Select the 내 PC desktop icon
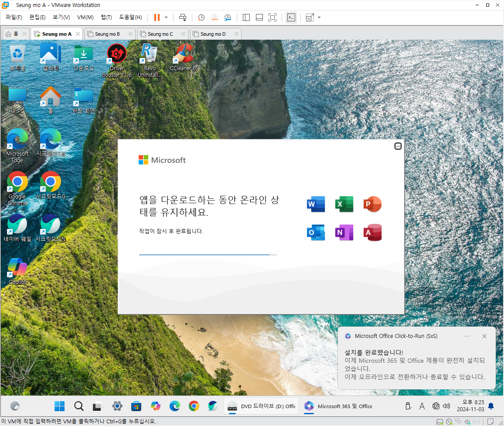The width and height of the screenshot is (504, 426). tap(17, 101)
